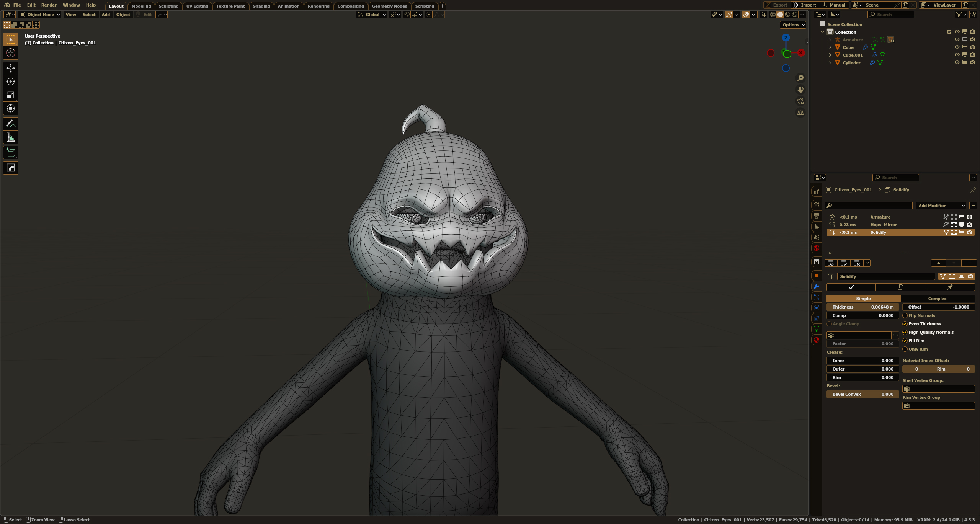Choose the Add Cube tool
This screenshot has width=980, height=524.
point(11,153)
